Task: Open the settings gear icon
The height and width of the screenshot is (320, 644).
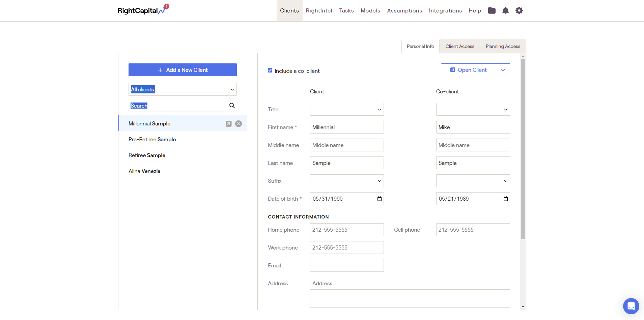Action: click(519, 10)
